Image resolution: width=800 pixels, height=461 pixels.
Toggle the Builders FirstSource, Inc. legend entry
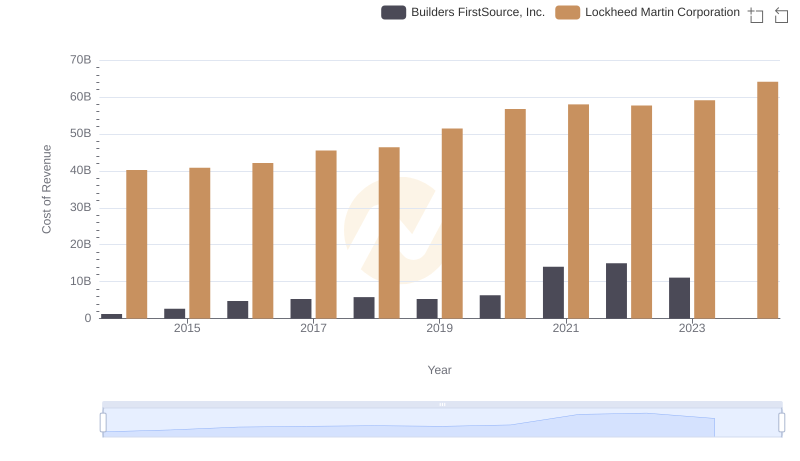click(463, 12)
